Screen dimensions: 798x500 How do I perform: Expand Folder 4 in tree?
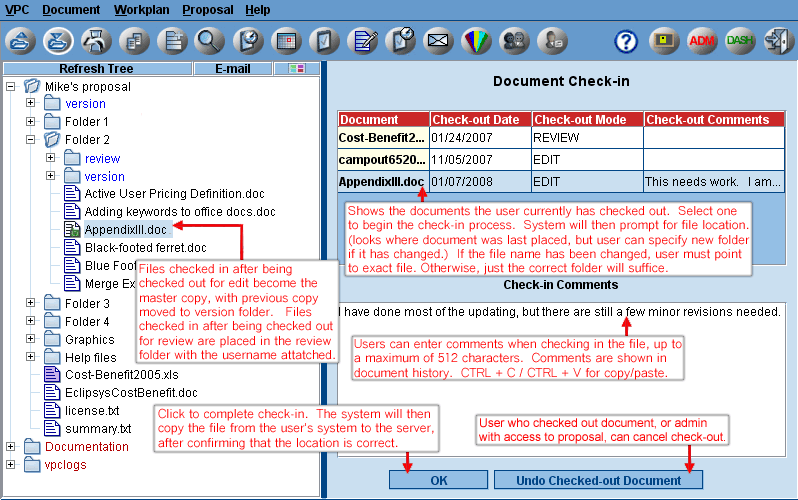(x=31, y=321)
